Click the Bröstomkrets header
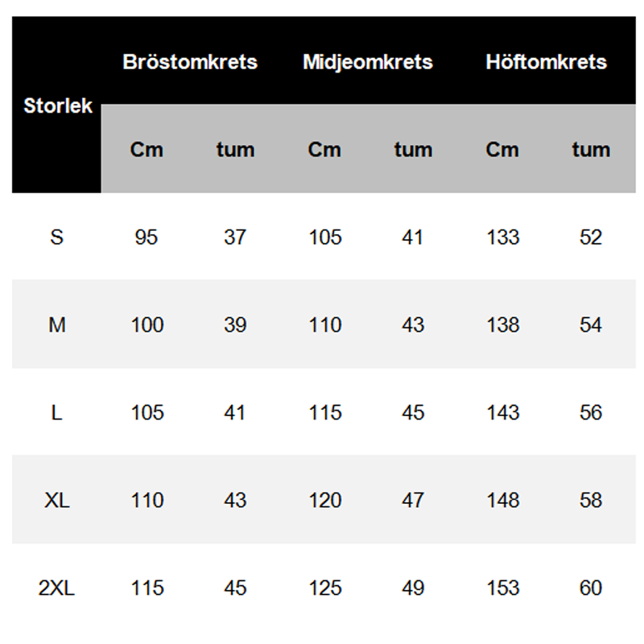The width and height of the screenshot is (644, 644). [190, 62]
